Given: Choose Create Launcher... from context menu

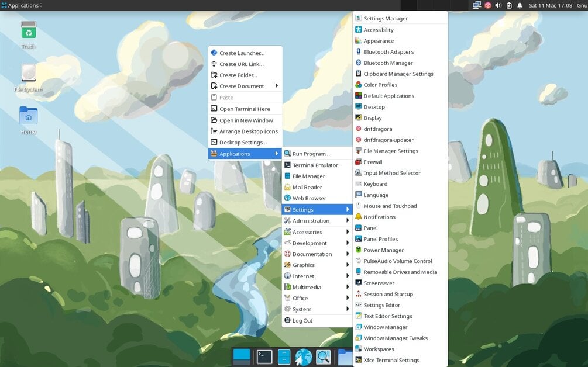Looking at the screenshot, I should pos(245,53).
